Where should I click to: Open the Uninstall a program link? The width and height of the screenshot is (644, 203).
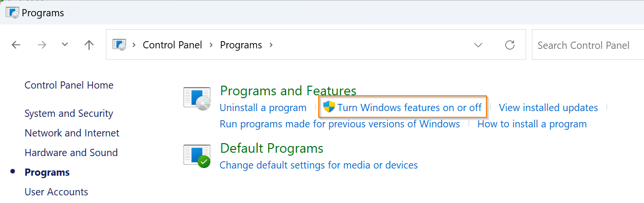[x=263, y=108]
